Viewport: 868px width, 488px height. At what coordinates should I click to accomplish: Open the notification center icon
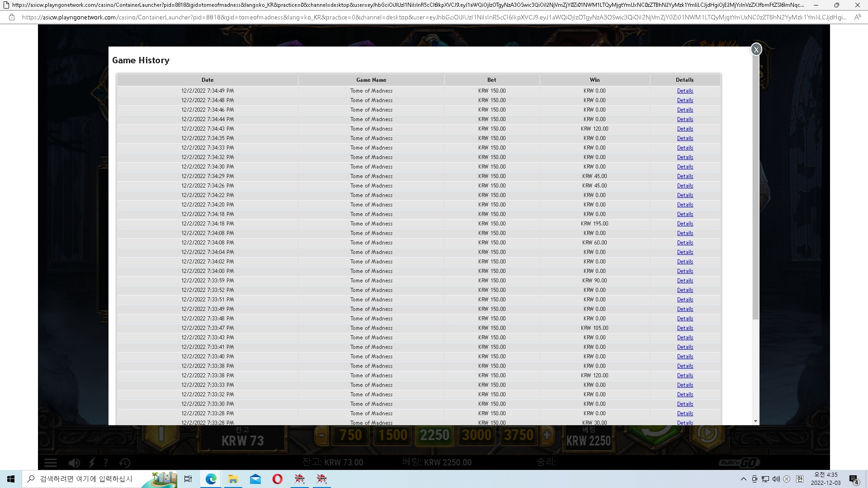pyautogui.click(x=854, y=479)
